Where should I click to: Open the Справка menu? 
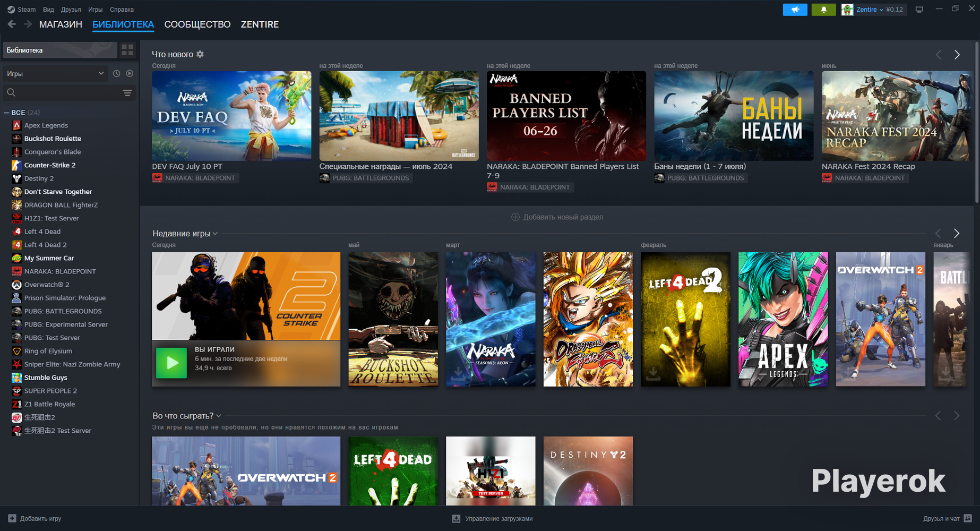122,10
